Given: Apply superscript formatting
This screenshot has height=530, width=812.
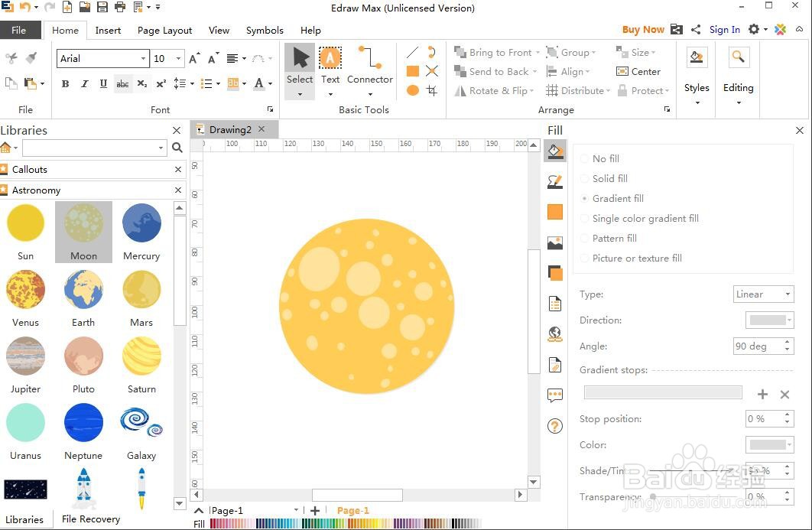Looking at the screenshot, I should coord(161,83).
